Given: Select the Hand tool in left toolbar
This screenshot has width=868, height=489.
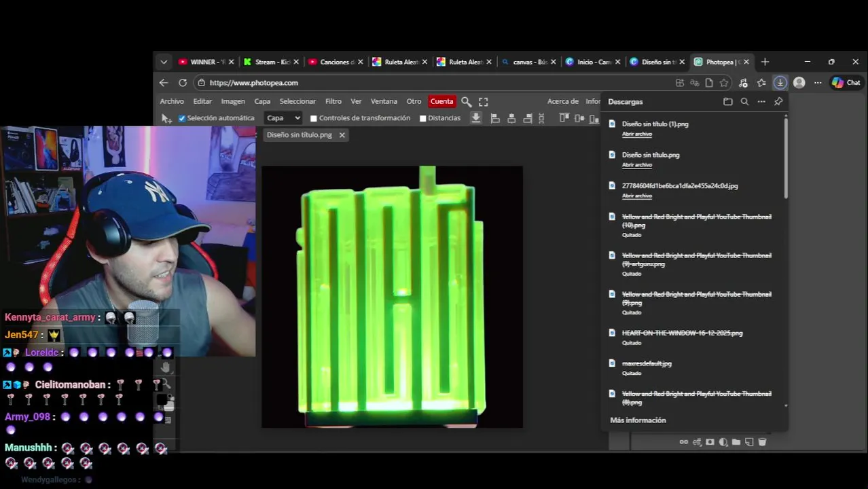Looking at the screenshot, I should 166,367.
